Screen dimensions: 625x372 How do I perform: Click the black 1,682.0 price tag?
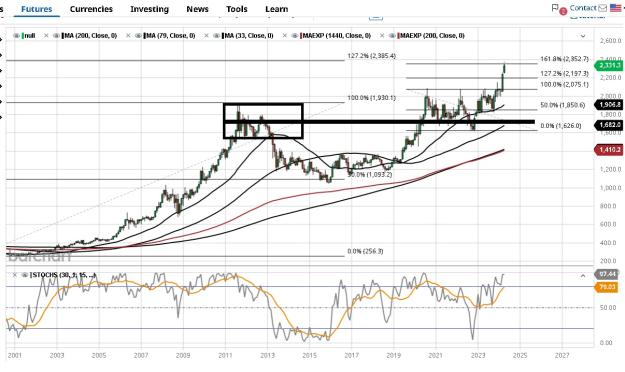(x=609, y=125)
